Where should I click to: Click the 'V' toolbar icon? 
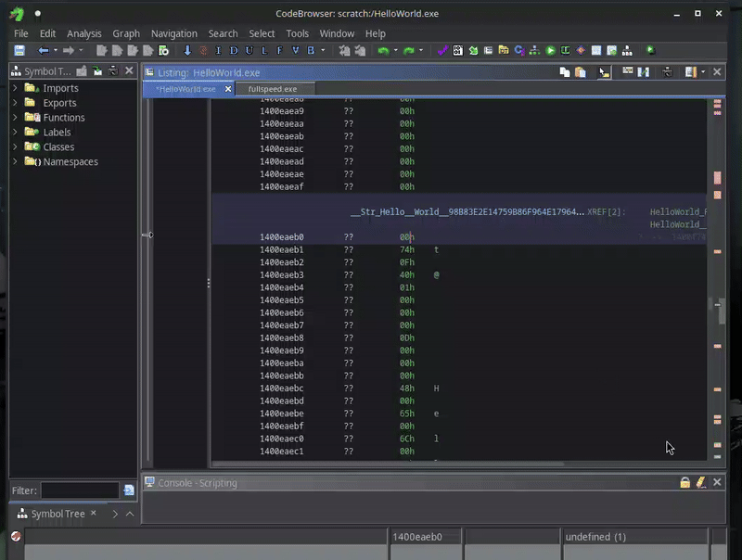295,51
